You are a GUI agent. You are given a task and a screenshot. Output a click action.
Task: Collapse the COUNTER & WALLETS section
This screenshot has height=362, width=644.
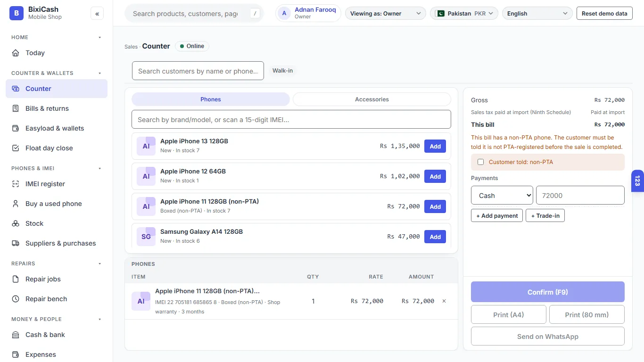(99, 73)
